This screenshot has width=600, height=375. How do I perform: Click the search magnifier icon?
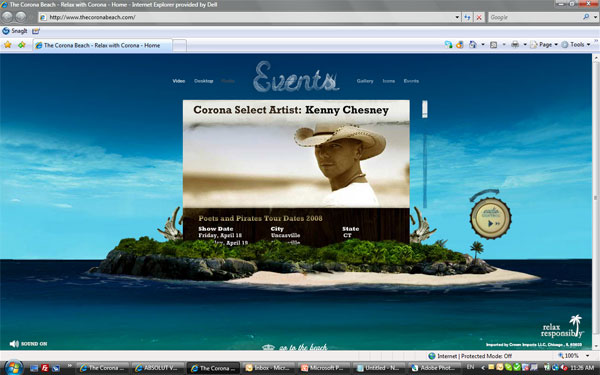pos(586,17)
